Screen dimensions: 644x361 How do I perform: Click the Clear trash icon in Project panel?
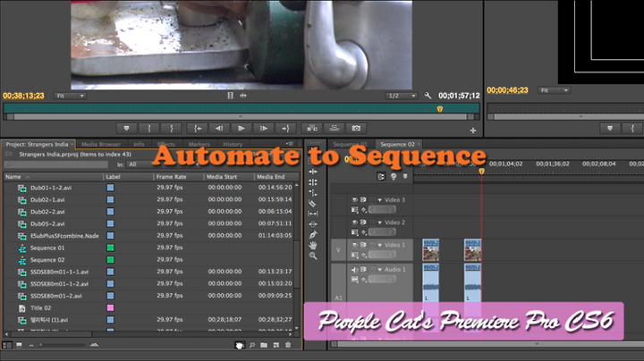click(x=288, y=345)
